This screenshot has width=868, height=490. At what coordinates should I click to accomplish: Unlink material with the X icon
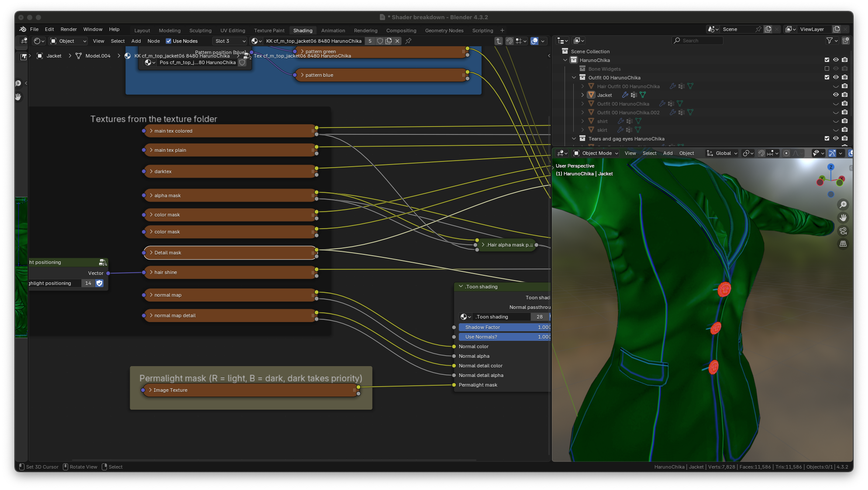397,41
